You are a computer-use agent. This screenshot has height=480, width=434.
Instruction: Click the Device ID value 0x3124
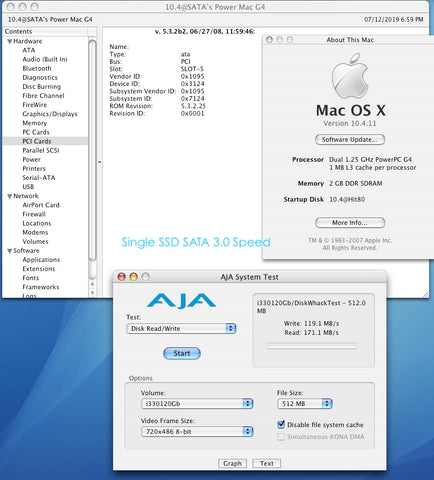coord(193,84)
